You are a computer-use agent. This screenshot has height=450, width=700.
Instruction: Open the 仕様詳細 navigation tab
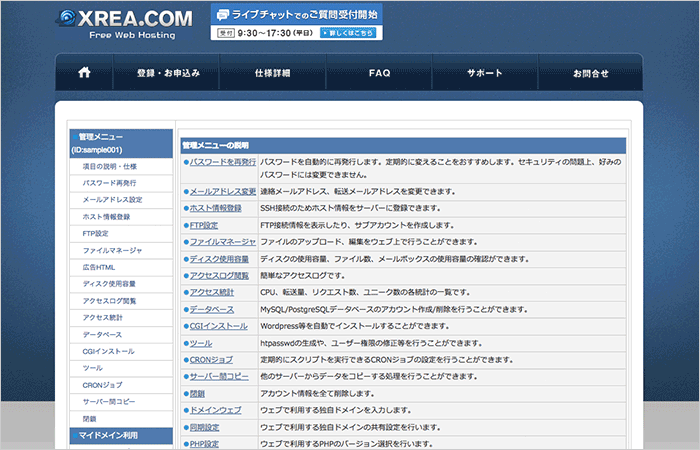(x=272, y=74)
